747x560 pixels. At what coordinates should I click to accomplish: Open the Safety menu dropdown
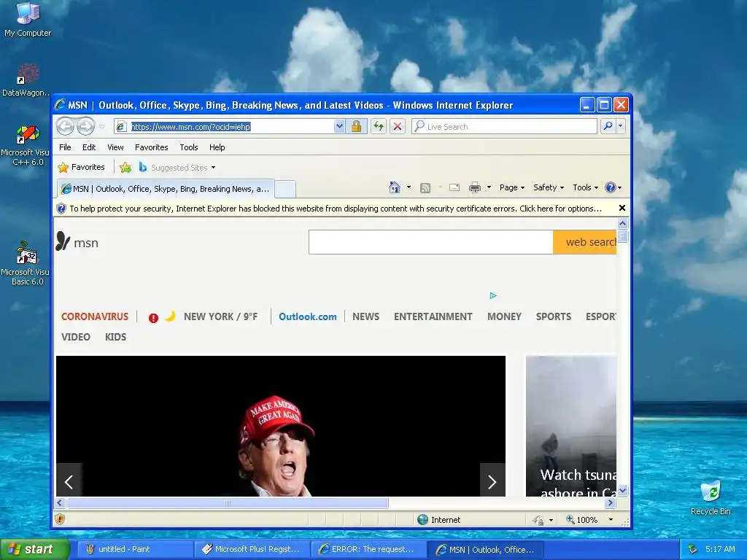(549, 187)
